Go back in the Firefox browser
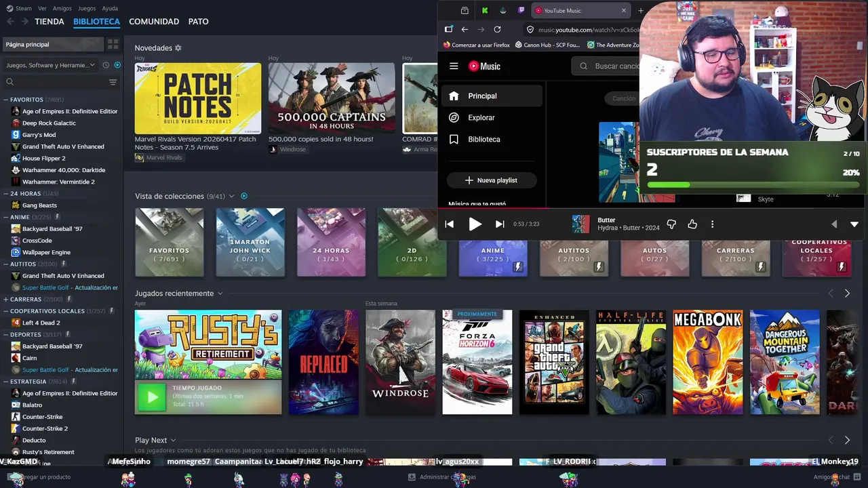 [465, 29]
